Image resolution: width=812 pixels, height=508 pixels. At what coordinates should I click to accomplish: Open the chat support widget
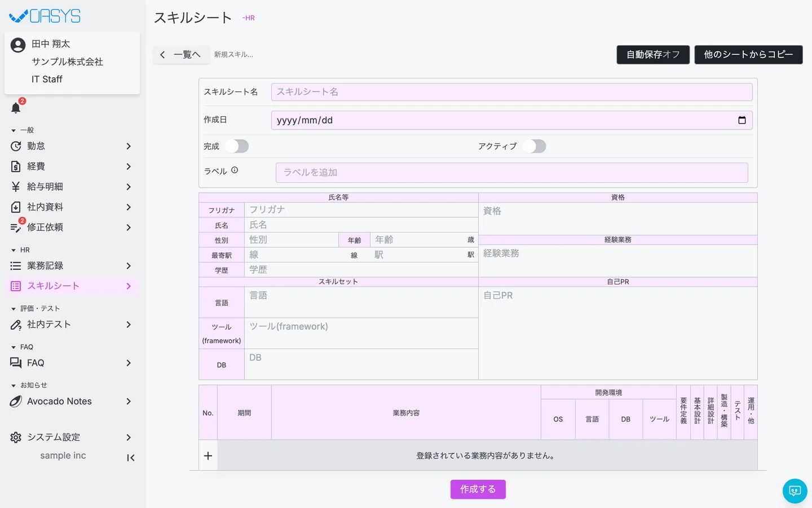pos(795,491)
